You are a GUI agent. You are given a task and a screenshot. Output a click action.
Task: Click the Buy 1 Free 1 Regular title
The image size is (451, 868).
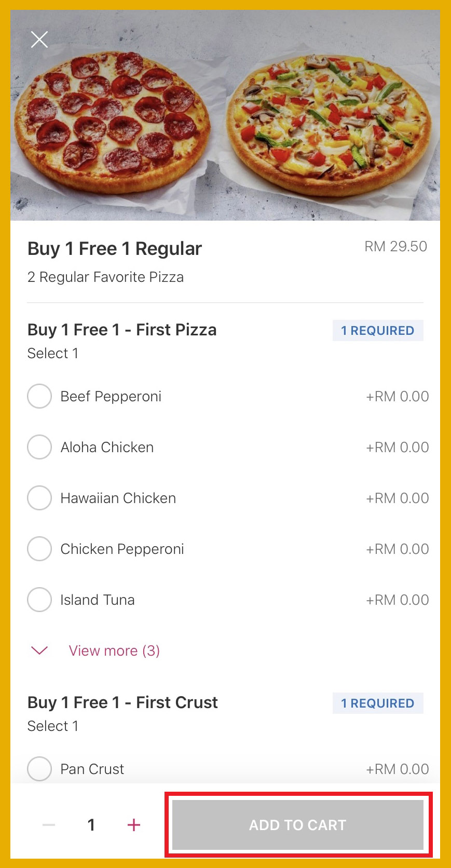[x=115, y=249]
